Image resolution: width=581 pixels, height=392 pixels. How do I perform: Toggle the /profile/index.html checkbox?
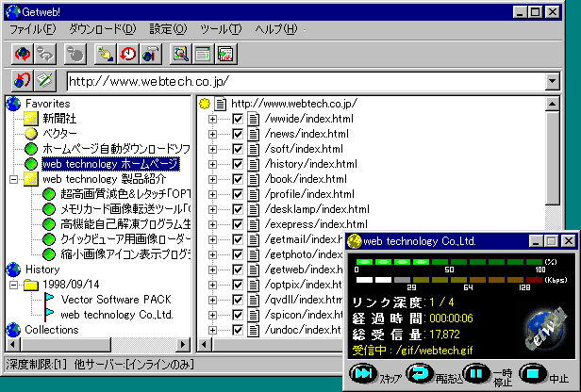pyautogui.click(x=238, y=194)
